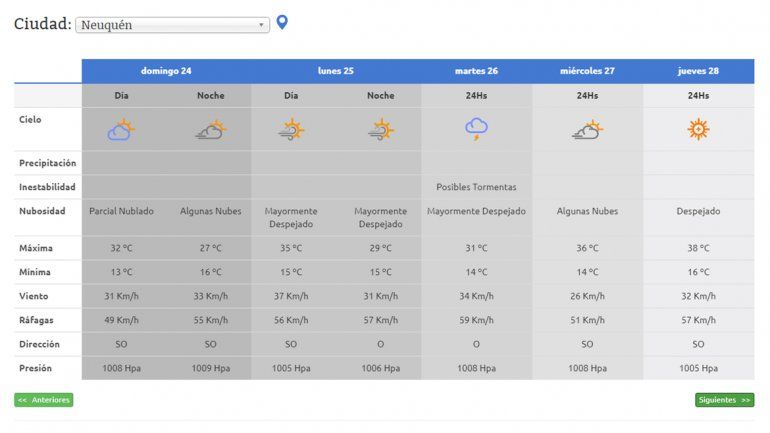Click the Sunday Noche sub-header
The height and width of the screenshot is (433, 770).
pos(210,96)
